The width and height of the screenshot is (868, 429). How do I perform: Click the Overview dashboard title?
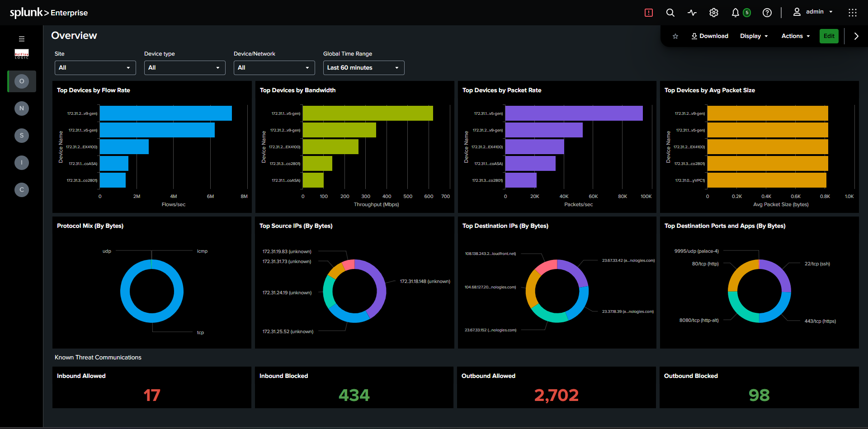click(74, 36)
